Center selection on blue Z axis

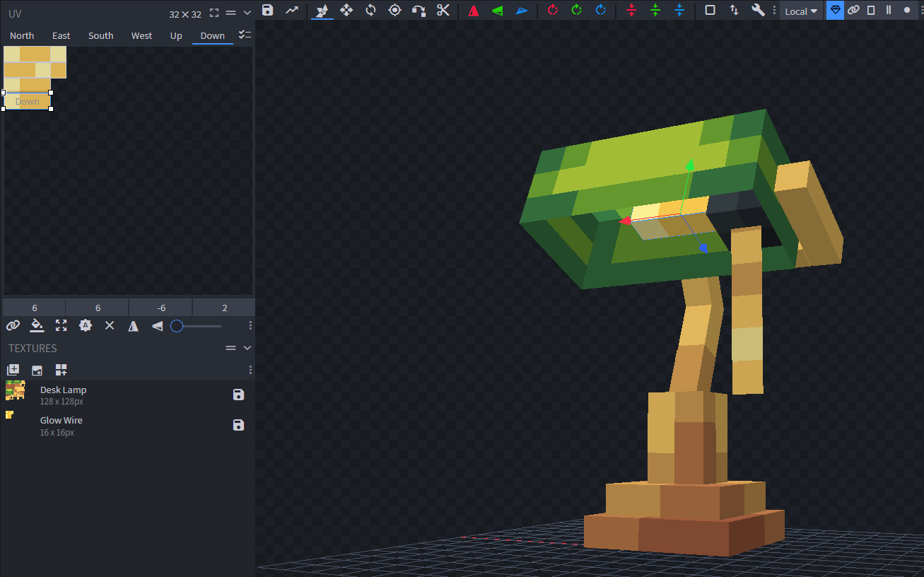[679, 10]
